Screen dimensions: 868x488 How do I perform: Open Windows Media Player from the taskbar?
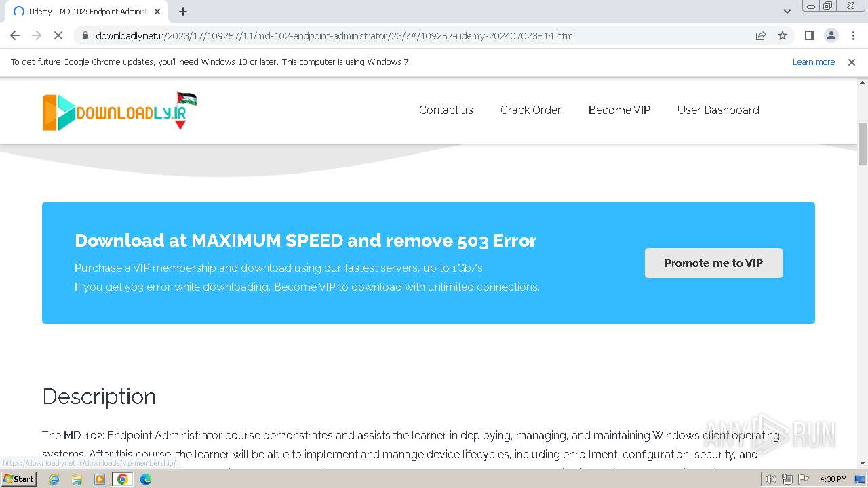[x=100, y=479]
